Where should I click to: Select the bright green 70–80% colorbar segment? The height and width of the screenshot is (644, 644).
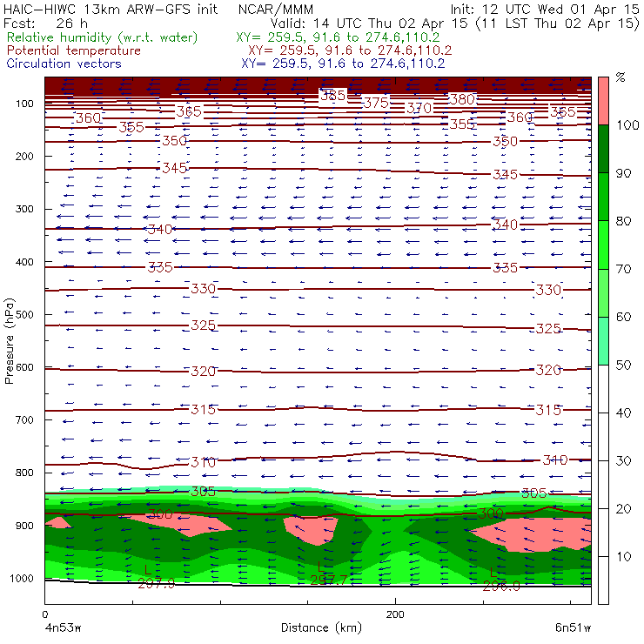[x=603, y=245]
